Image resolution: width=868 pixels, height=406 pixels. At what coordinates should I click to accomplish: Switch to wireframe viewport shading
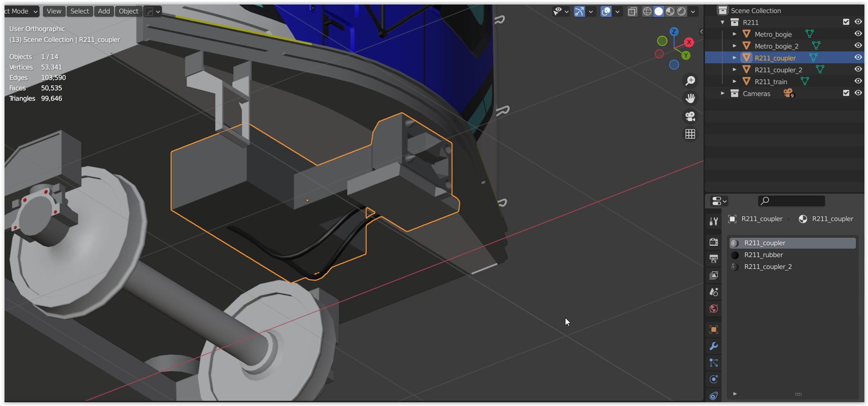(x=647, y=11)
